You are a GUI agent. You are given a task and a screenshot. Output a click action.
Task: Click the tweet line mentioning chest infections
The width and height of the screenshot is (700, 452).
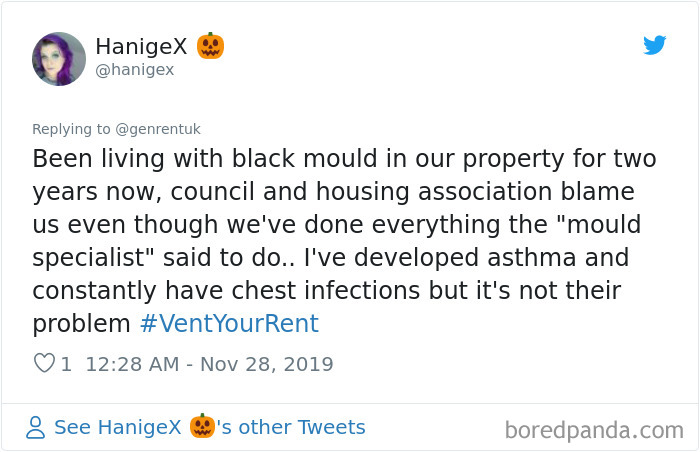pos(326,290)
